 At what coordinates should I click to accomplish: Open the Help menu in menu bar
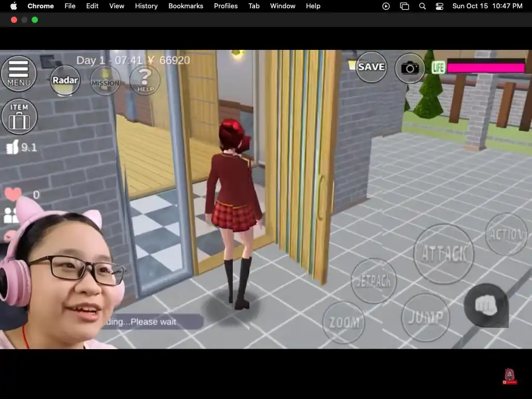pyautogui.click(x=313, y=6)
